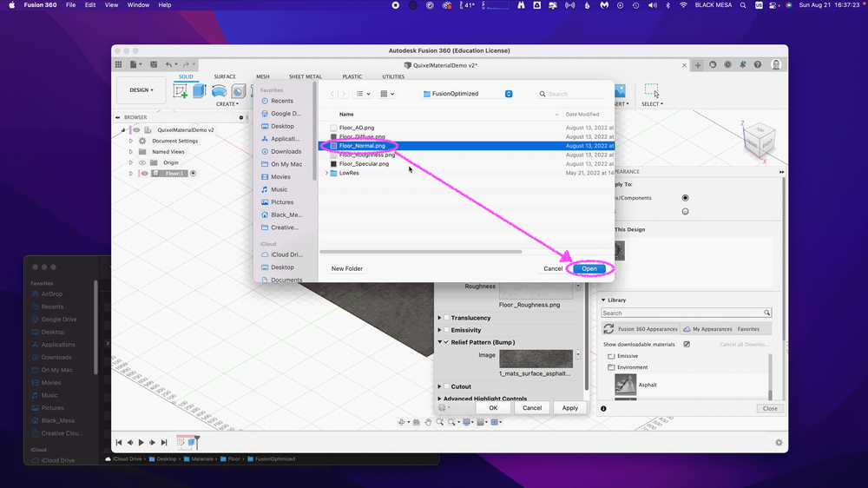Expand Advanced Highlight Controls section

[440, 399]
